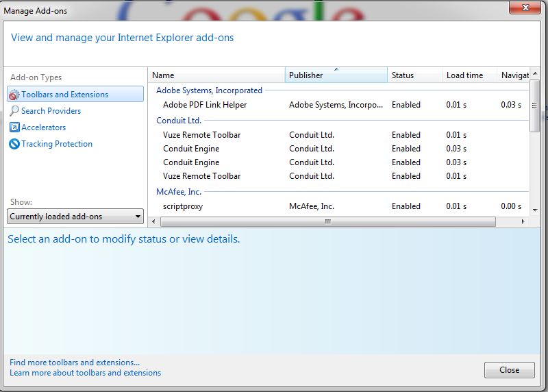Click the Toolbars and Extensions gear icon

14,95
